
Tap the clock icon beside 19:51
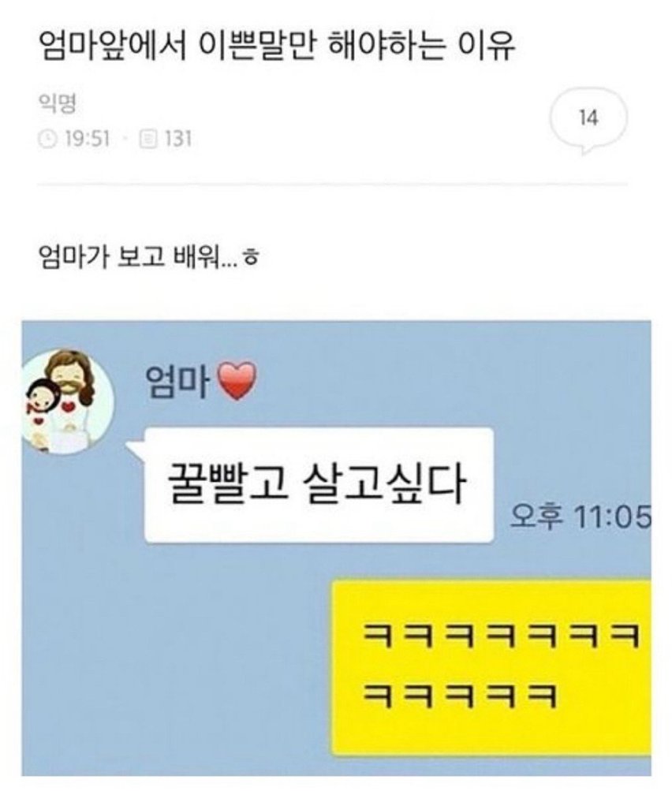[x=47, y=139]
